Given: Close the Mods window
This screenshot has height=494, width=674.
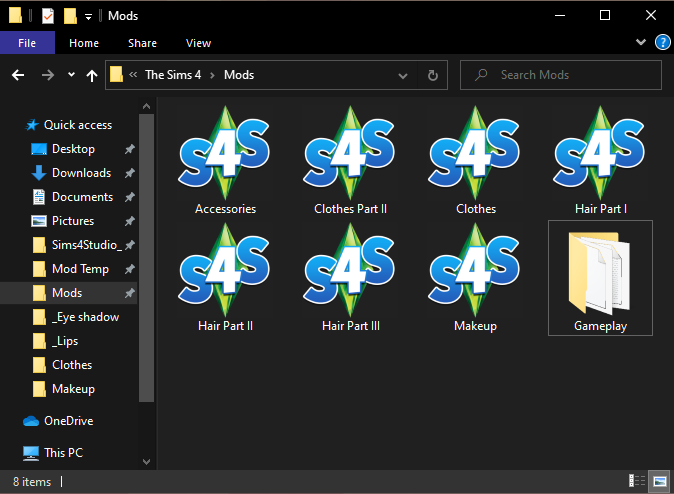Looking at the screenshot, I should click(651, 15).
